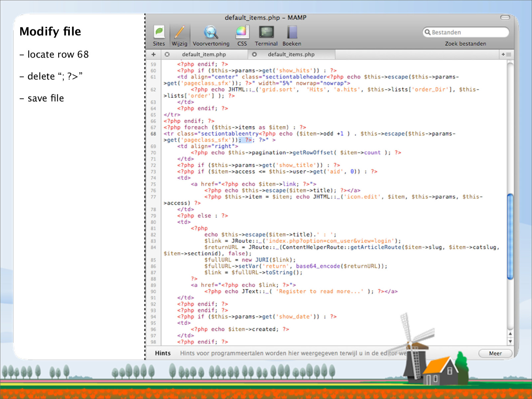This screenshot has width=532, height=399.
Task: Open Voorvertoning preview icon
Action: [211, 32]
